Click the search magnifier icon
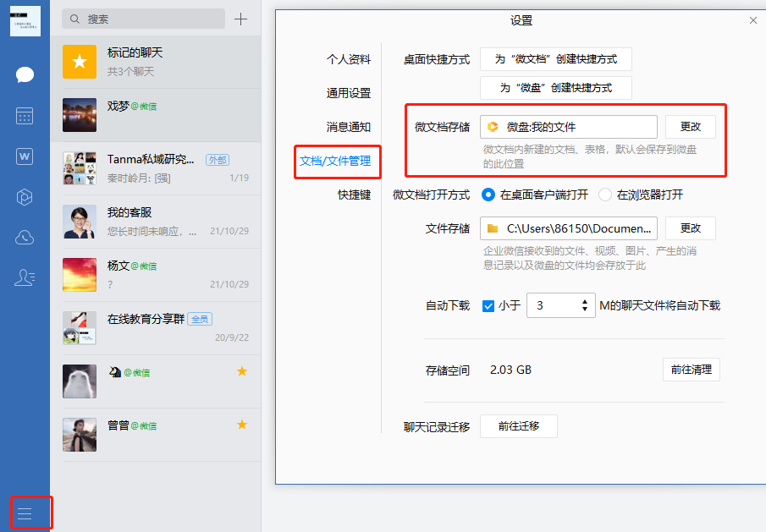 click(x=74, y=19)
